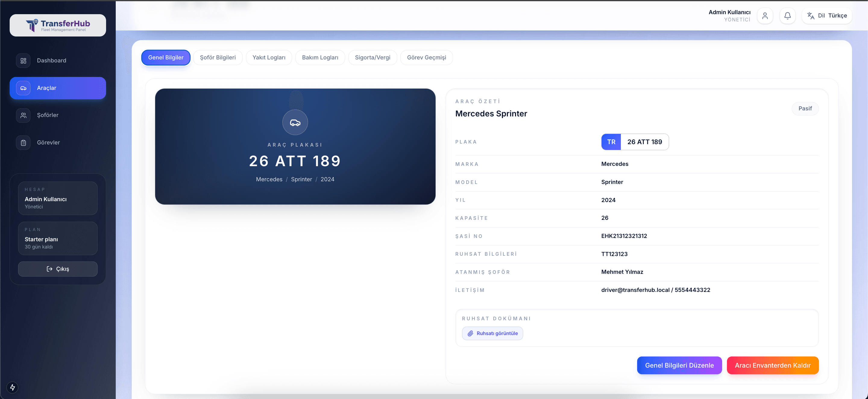Image resolution: width=868 pixels, height=399 pixels.
Task: Switch to the Şoför Bilgileri tab
Action: pyautogui.click(x=218, y=58)
